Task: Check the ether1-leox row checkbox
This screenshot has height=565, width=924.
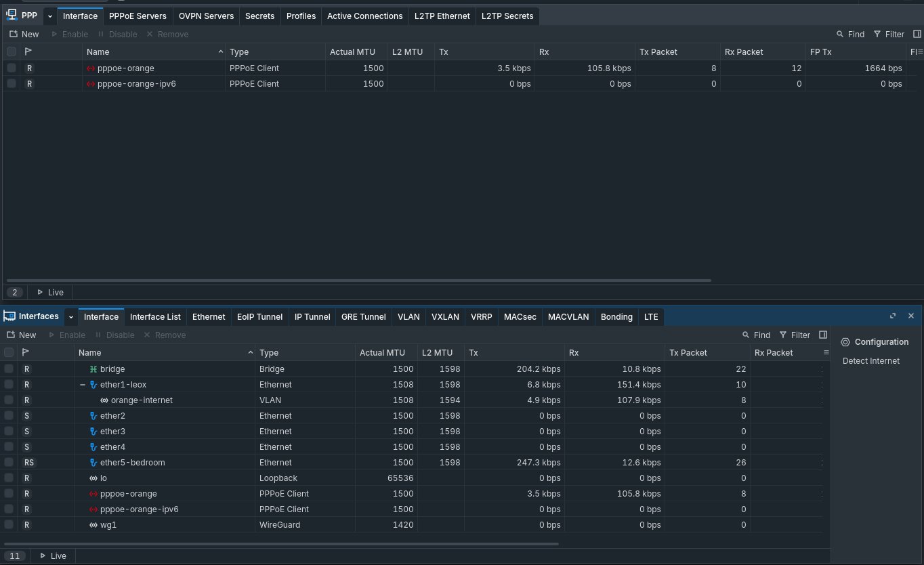Action: [x=9, y=384]
